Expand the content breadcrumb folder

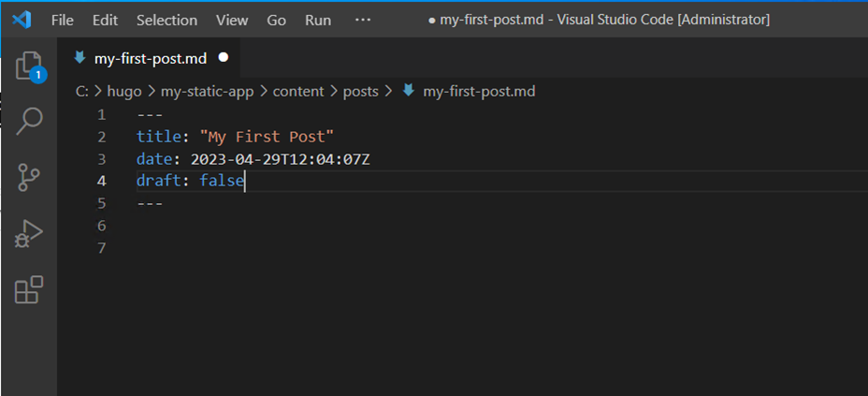click(298, 91)
